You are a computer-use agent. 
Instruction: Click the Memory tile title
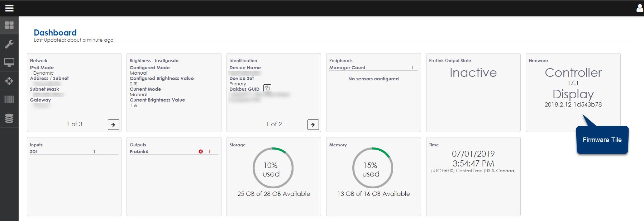click(x=338, y=145)
